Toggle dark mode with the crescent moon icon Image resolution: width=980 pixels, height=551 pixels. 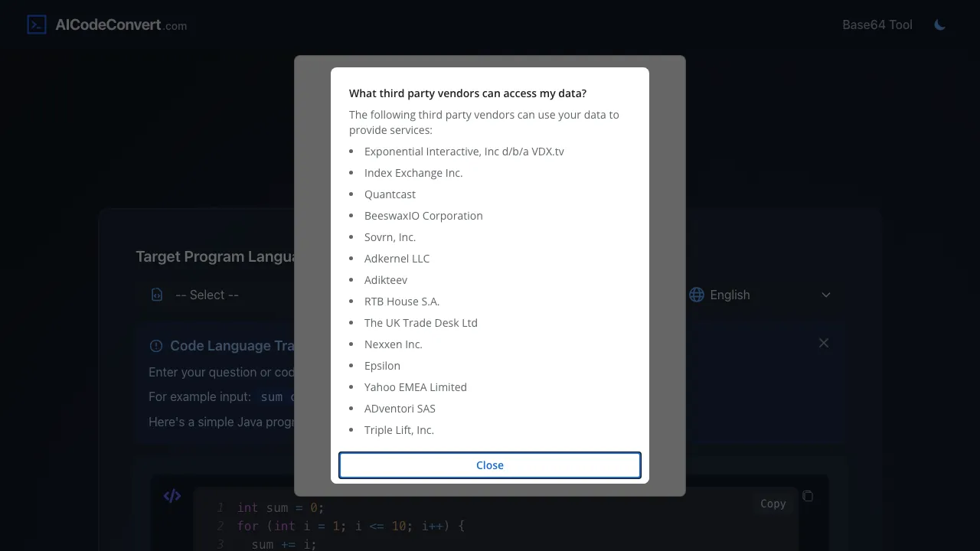(939, 24)
